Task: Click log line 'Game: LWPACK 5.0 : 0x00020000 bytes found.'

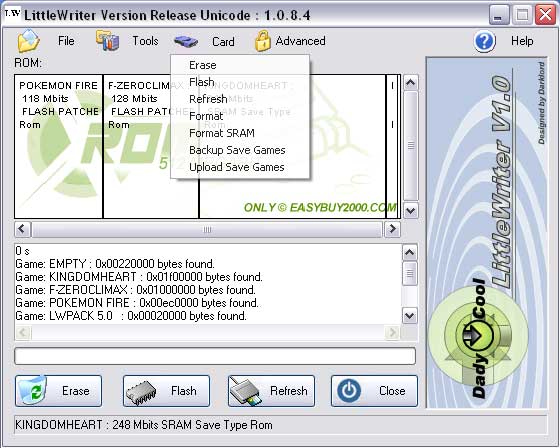Action: click(131, 316)
